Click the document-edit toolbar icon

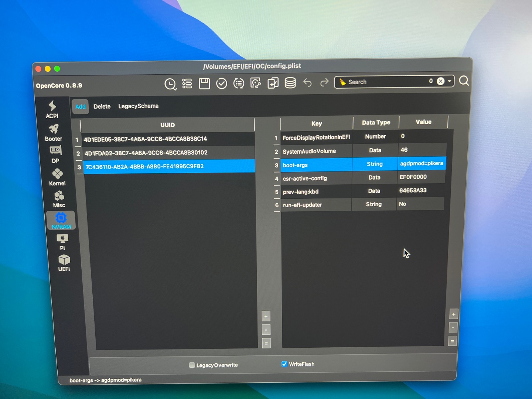pos(256,83)
